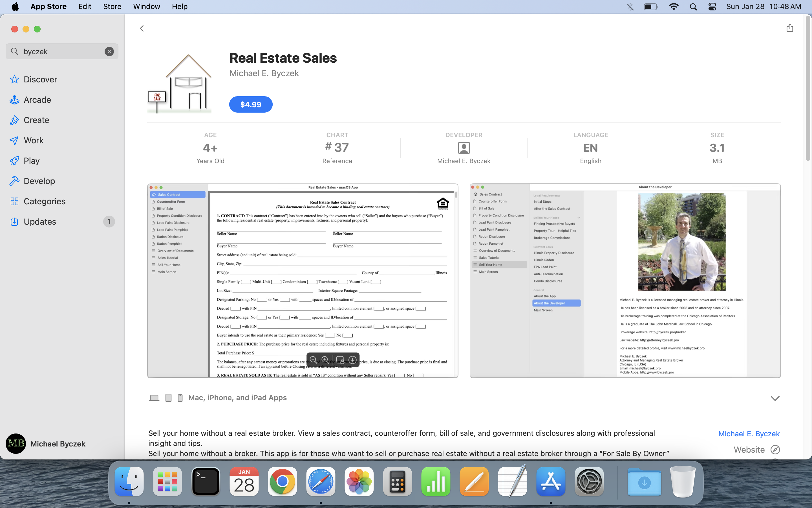Click the Wi-Fi status icon
The width and height of the screenshot is (812, 508).
coord(673,6)
